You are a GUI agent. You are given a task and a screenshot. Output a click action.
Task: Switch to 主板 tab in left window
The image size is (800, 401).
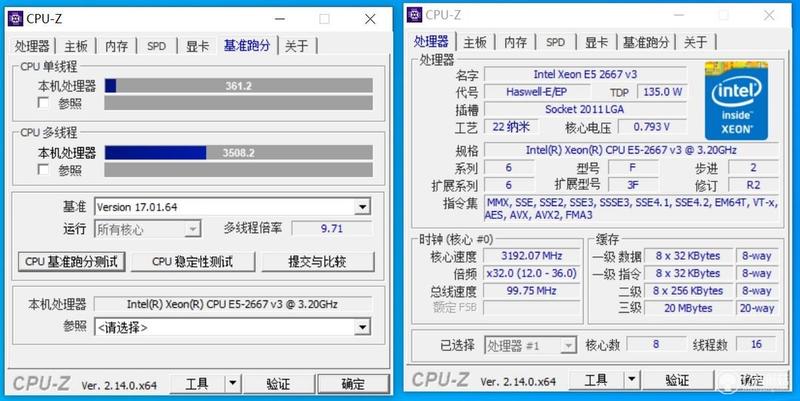coord(76,46)
